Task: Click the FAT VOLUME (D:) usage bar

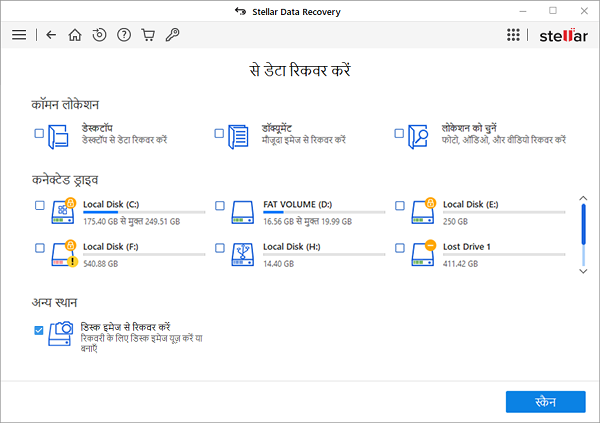Action: click(324, 212)
